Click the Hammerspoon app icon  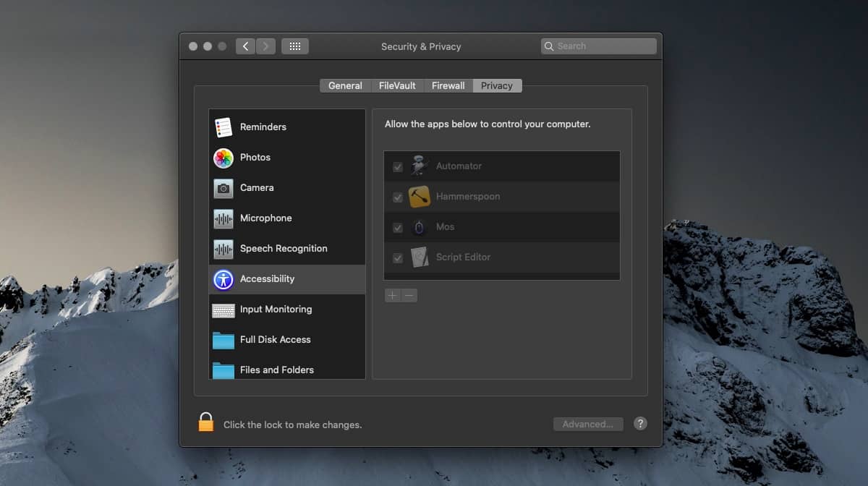click(x=420, y=197)
